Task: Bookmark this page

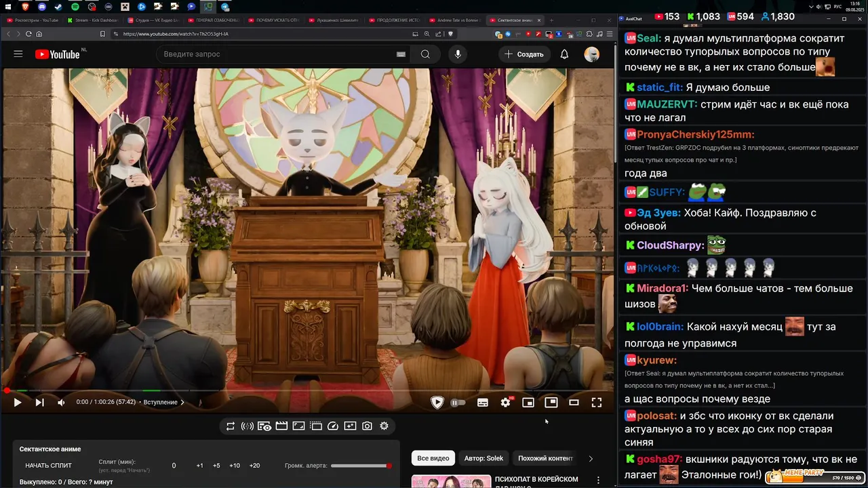Action: 102,34
